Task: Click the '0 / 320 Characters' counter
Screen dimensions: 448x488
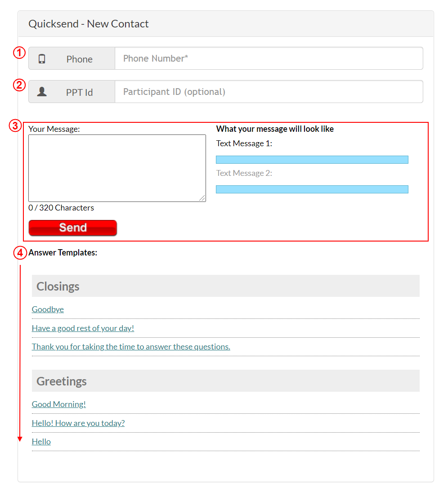Action: (61, 208)
